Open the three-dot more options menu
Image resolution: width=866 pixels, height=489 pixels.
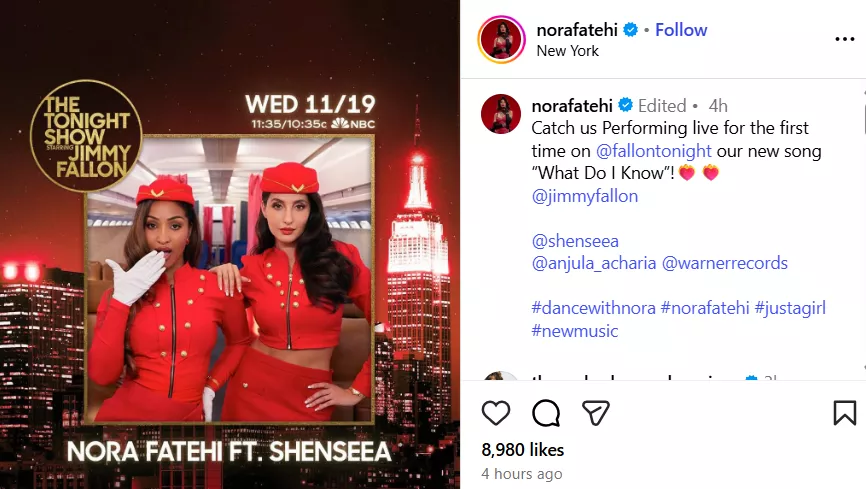(x=844, y=39)
